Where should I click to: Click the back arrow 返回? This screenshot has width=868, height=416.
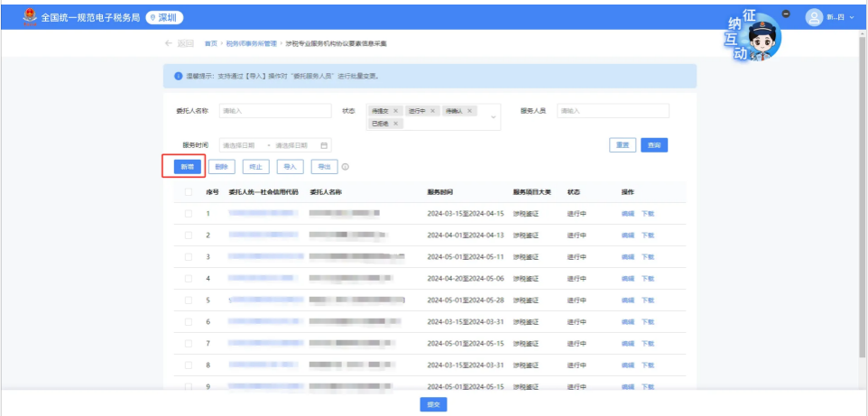click(x=180, y=43)
